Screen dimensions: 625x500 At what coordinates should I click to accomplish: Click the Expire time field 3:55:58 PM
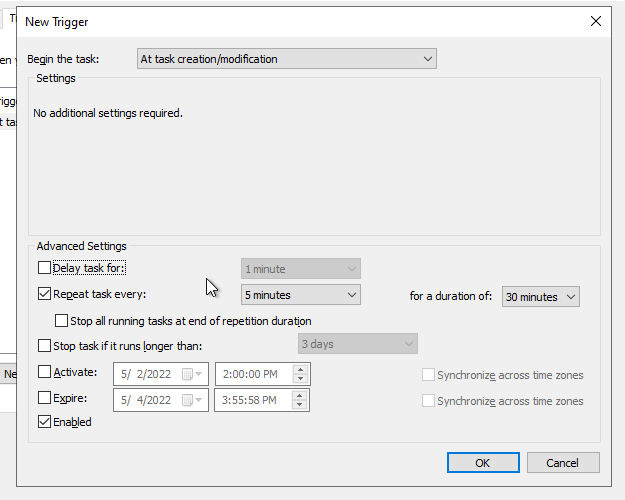(x=251, y=400)
